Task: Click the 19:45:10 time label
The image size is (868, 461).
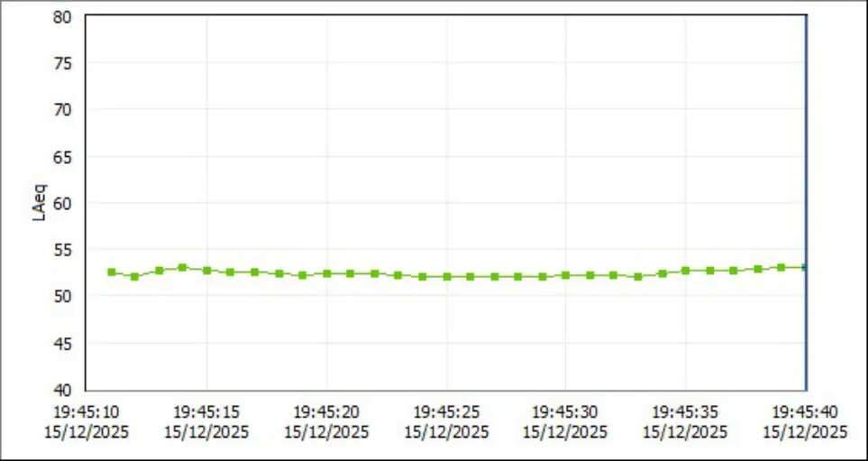Action: (87, 412)
